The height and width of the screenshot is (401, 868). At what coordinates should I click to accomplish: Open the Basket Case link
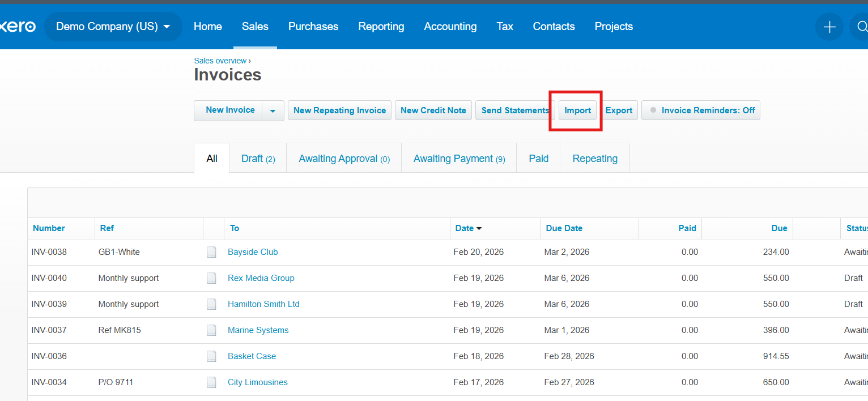tap(252, 356)
